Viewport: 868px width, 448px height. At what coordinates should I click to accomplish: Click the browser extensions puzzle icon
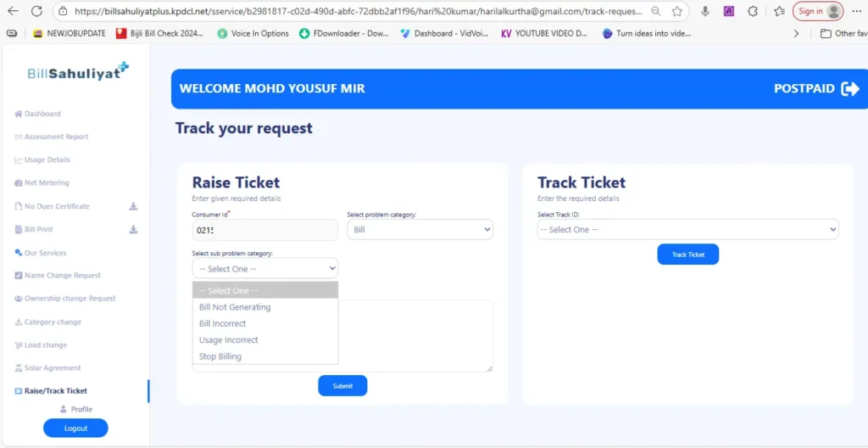click(753, 12)
